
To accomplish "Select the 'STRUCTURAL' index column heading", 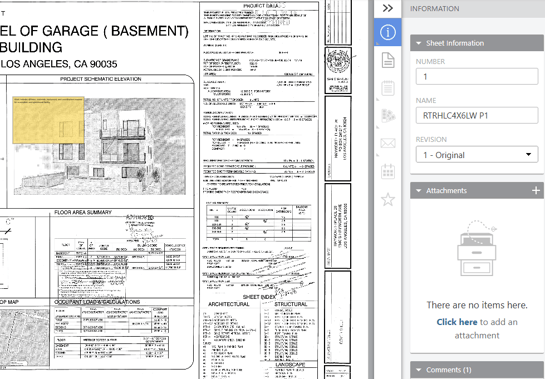I will tap(291, 304).
